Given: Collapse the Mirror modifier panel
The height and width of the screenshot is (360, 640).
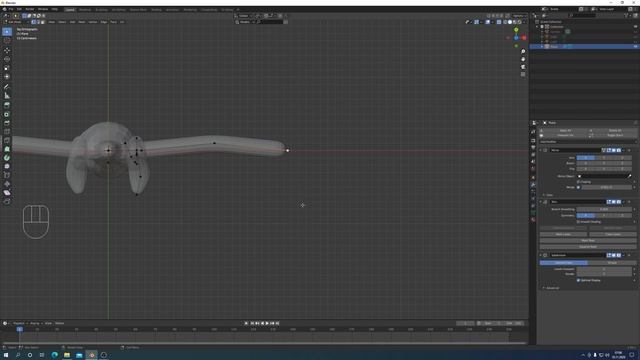Looking at the screenshot, I should [541, 150].
